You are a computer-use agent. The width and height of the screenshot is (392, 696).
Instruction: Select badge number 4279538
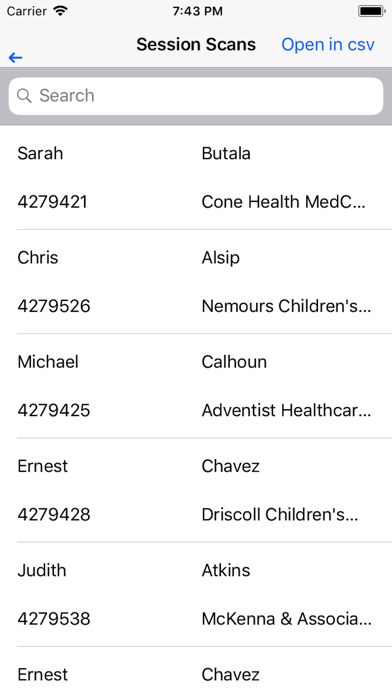pos(54,619)
